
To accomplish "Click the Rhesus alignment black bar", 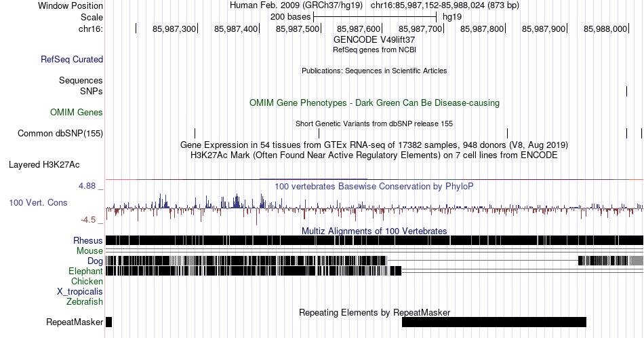I will tap(374, 240).
